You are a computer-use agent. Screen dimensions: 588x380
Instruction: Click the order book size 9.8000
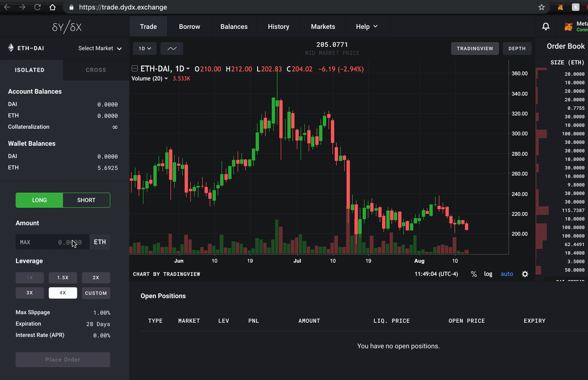[x=576, y=185]
